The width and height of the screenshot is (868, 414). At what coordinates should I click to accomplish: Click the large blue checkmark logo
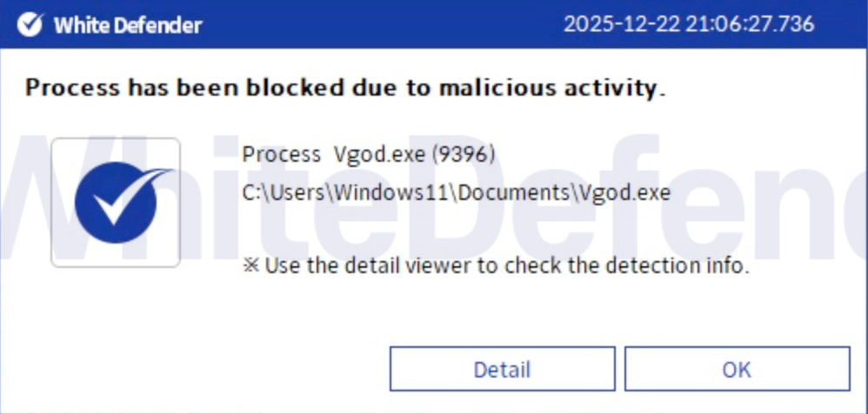[116, 203]
